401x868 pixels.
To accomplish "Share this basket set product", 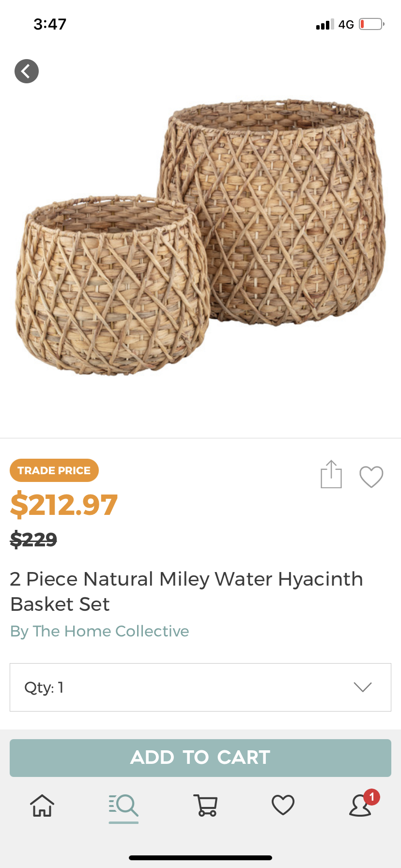I will (x=331, y=475).
